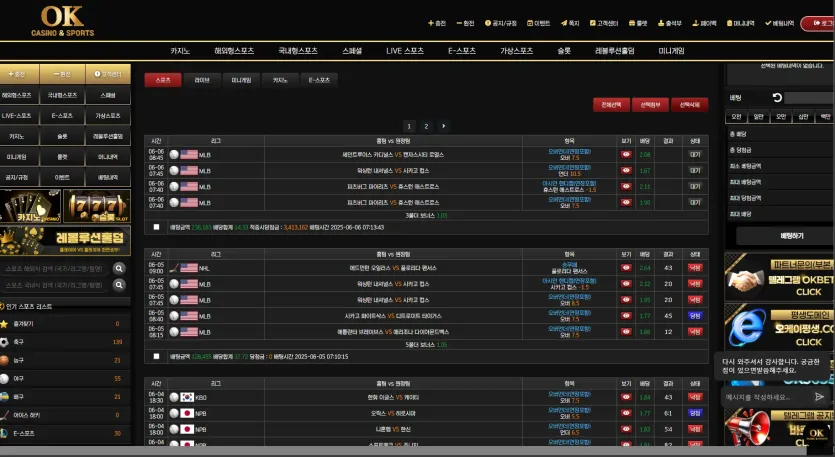Open 출석부 attendance in top header
The width and height of the screenshot is (835, 457).
click(x=669, y=23)
